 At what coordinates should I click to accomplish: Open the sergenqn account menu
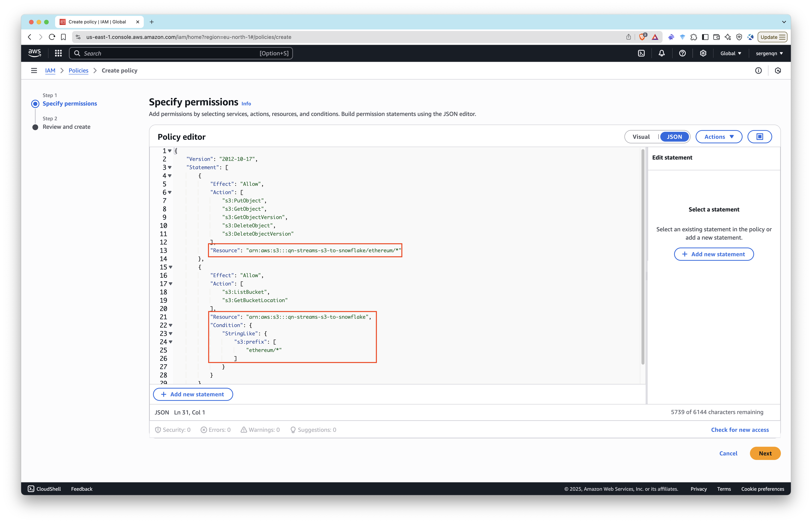coord(769,53)
